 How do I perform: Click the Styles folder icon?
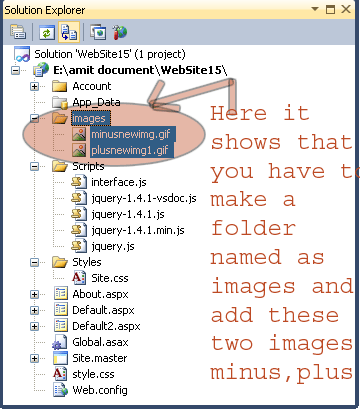pos(60,262)
